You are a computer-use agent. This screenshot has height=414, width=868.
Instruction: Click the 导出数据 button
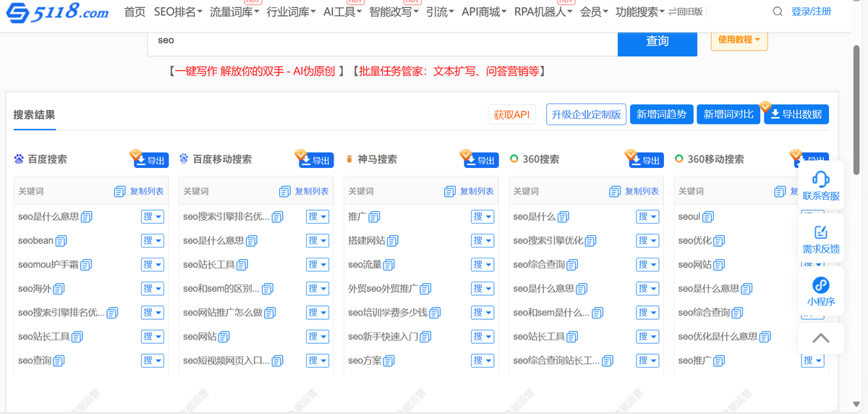point(796,114)
